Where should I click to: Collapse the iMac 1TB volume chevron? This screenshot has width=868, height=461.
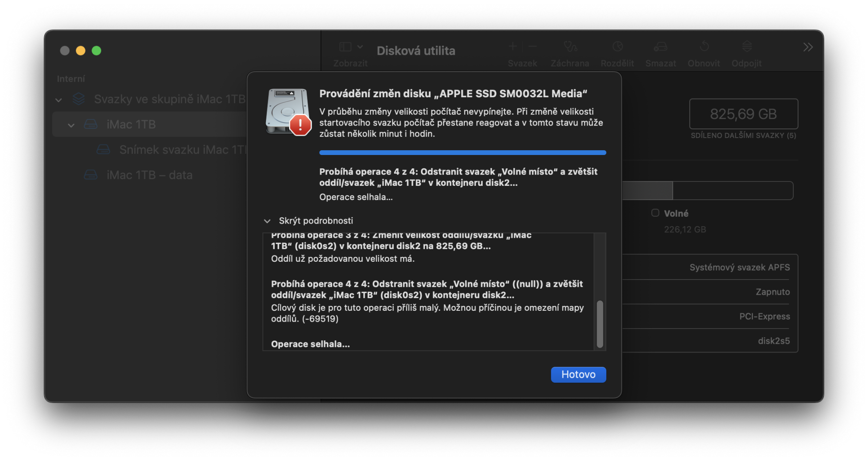pyautogui.click(x=71, y=125)
